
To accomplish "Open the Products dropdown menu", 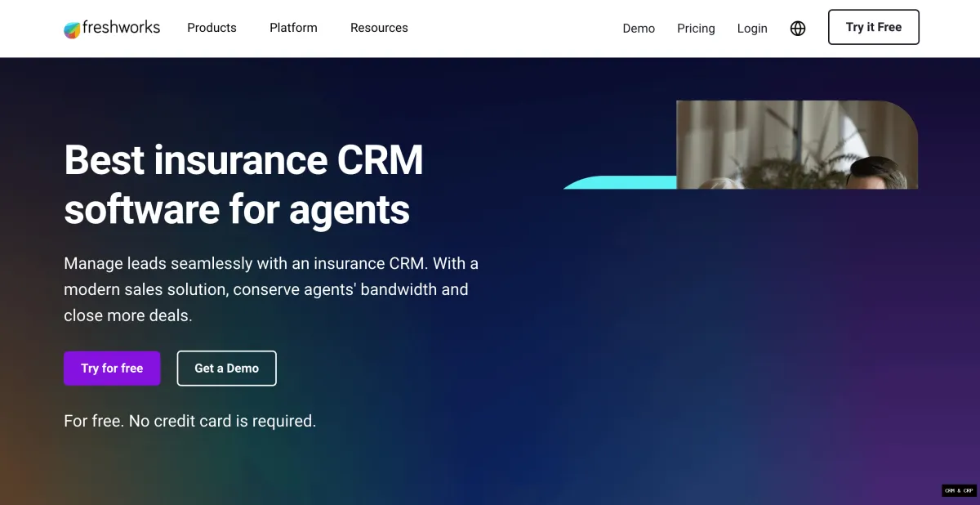I will pos(212,28).
